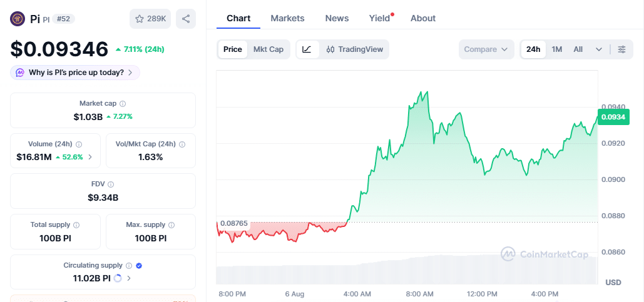Open FDV info icon

click(x=111, y=184)
